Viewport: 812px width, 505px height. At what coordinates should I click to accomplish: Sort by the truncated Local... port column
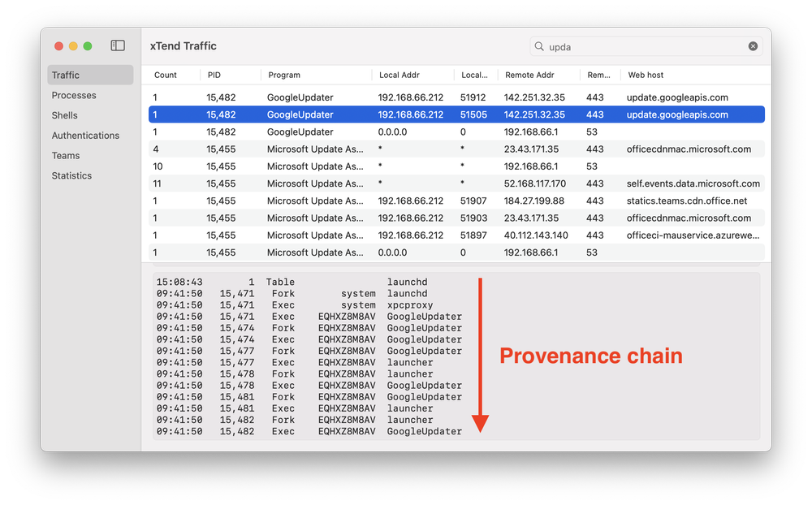474,76
